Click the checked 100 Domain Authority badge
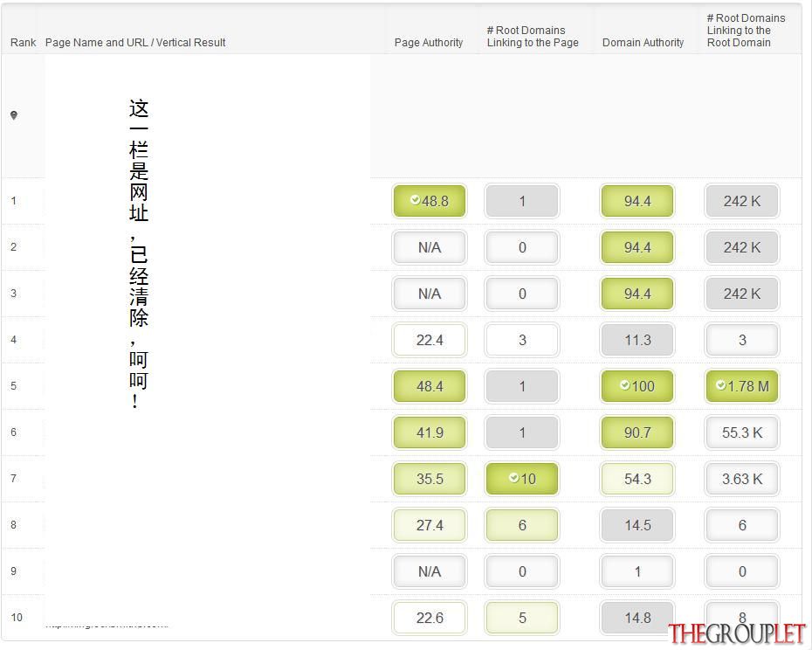The width and height of the screenshot is (812, 650). pos(637,386)
